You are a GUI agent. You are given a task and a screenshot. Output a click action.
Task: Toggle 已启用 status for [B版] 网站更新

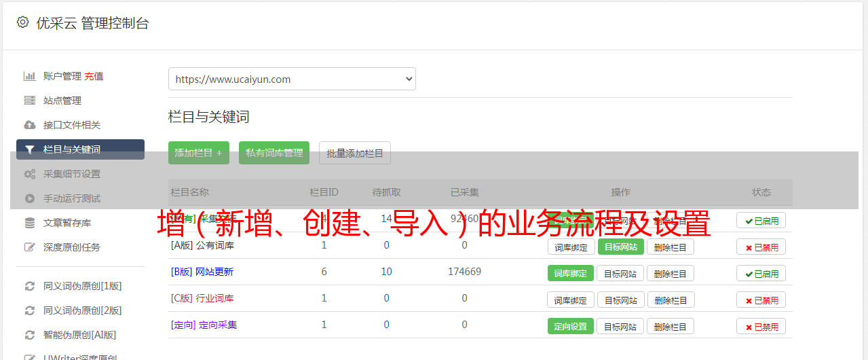[761, 273]
